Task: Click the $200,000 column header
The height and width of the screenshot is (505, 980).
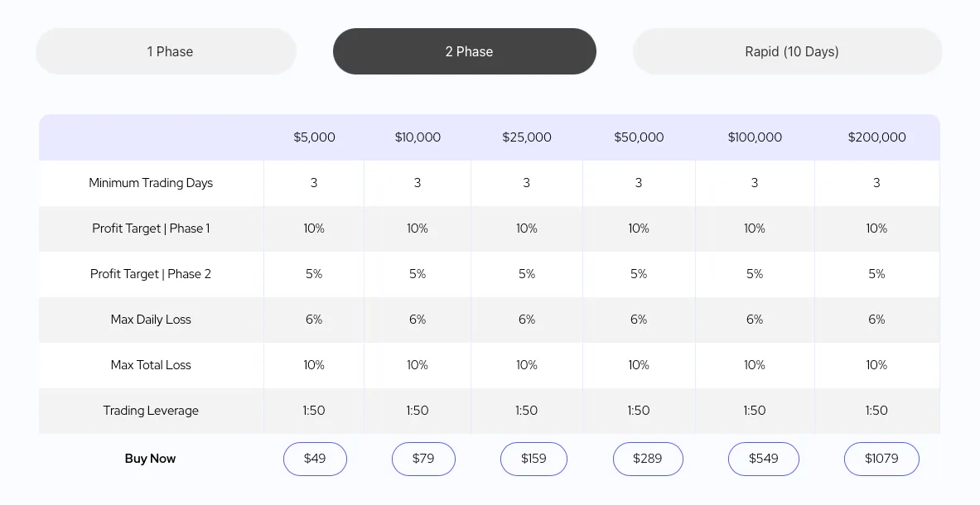Action: click(876, 137)
